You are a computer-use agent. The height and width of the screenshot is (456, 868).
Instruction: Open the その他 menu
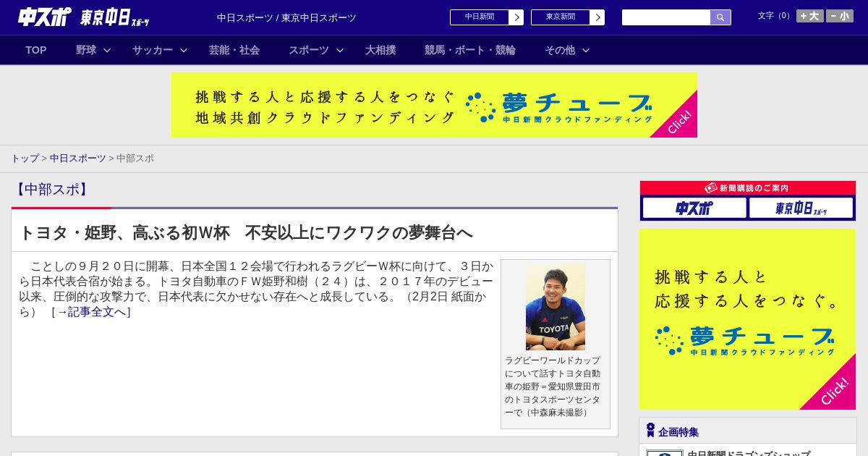tap(560, 50)
